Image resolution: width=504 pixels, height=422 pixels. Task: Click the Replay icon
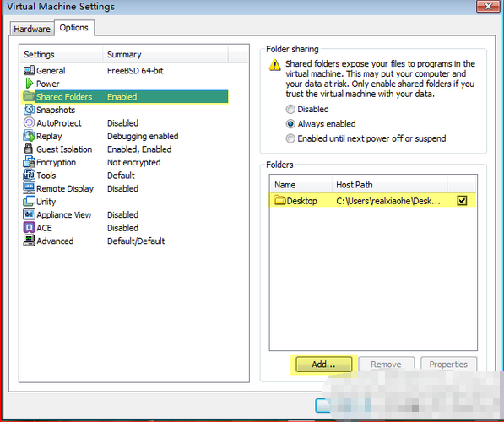pos(29,136)
